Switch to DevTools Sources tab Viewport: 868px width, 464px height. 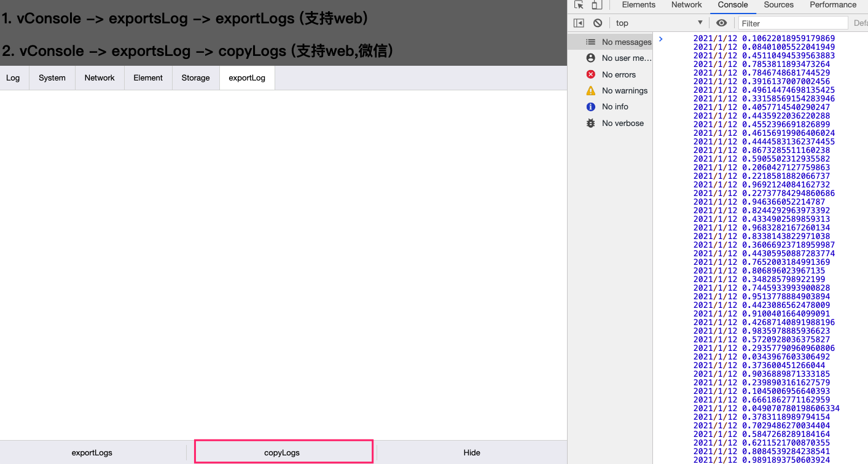pos(779,5)
